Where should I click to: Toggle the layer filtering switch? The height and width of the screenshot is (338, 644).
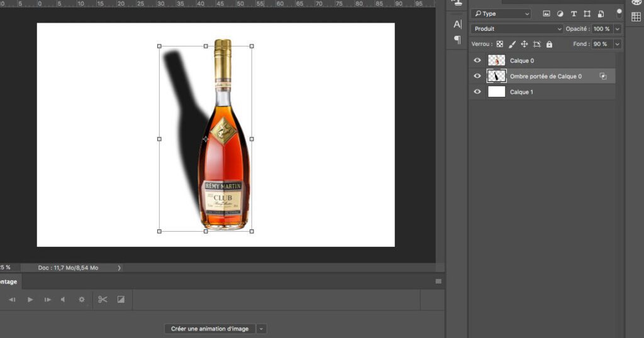619,13
